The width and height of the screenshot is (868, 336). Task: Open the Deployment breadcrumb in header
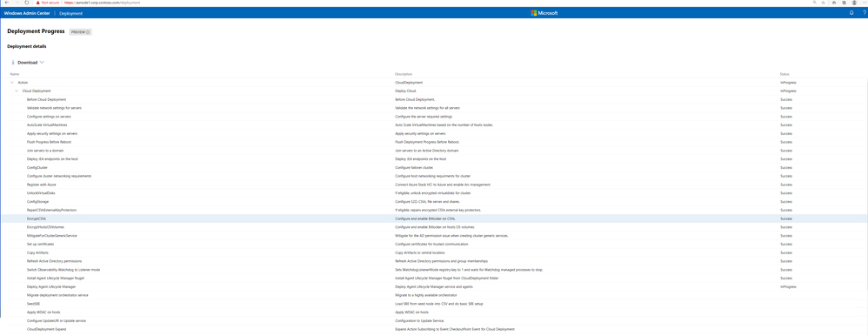tap(70, 13)
